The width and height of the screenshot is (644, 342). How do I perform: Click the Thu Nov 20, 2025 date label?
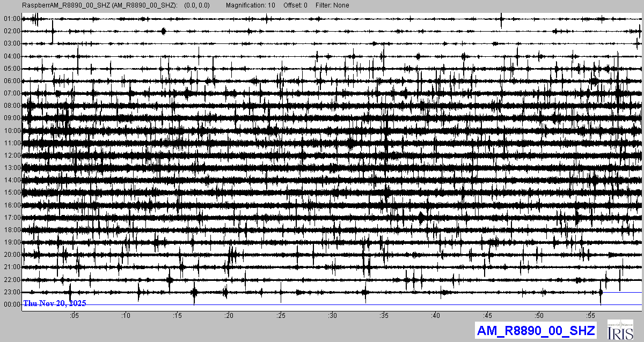pos(55,303)
